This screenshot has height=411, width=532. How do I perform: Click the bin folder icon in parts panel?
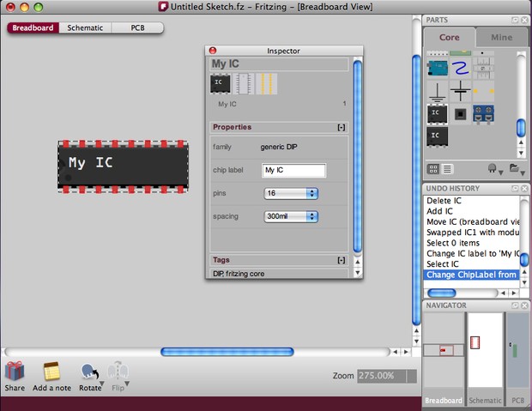click(514, 167)
